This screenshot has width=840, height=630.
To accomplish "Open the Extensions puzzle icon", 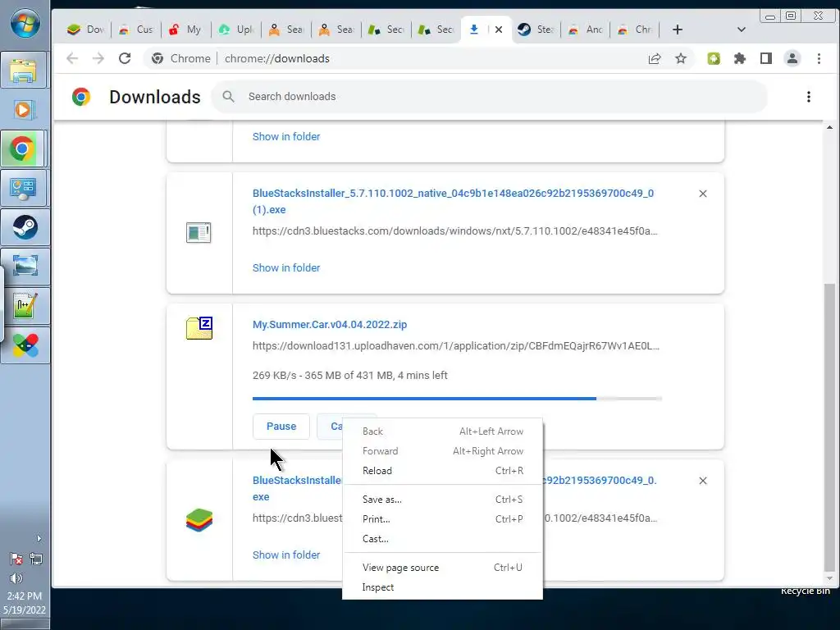I will pyautogui.click(x=740, y=58).
